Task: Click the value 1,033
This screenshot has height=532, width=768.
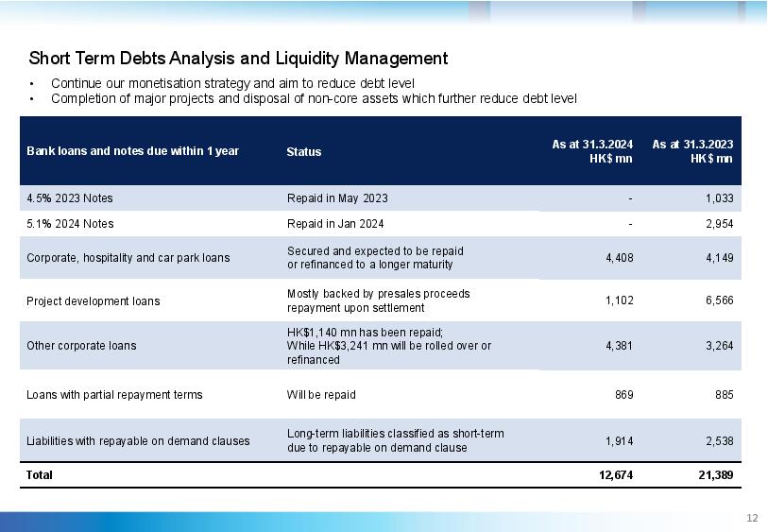Action: [x=720, y=198]
